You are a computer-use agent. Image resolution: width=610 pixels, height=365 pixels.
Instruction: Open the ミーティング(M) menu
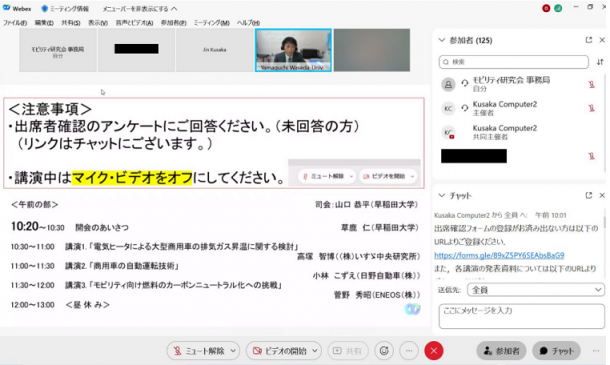[x=212, y=23]
